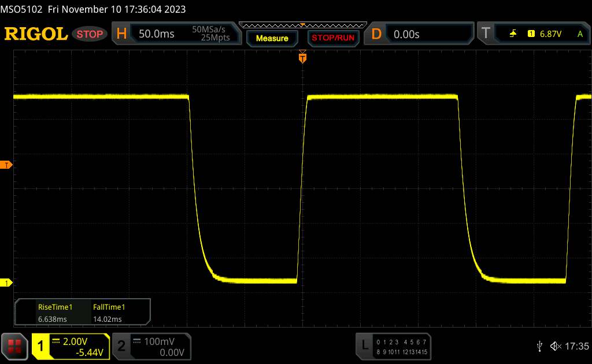The width and height of the screenshot is (592, 364).
Task: Open the red grid function navigation icon
Action: (x=15, y=346)
